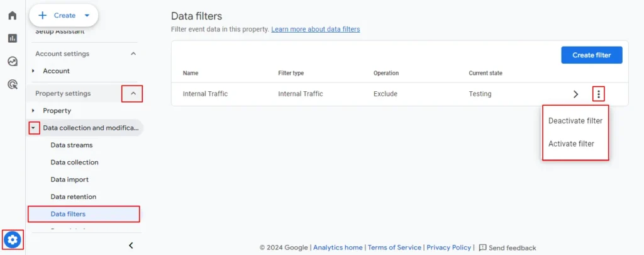Click the right arrow on Internal Traffic row

(575, 94)
